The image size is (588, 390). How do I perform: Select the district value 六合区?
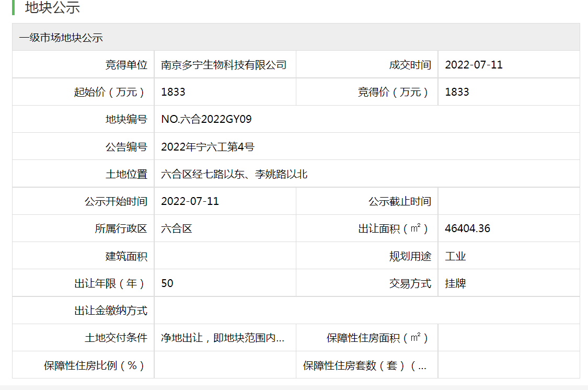[176, 228]
